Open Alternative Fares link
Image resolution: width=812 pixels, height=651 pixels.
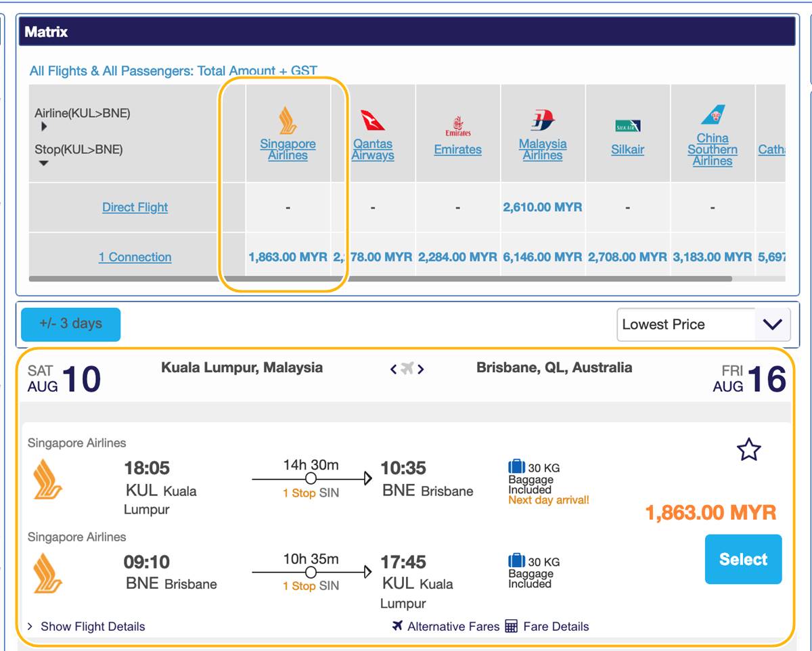453,627
